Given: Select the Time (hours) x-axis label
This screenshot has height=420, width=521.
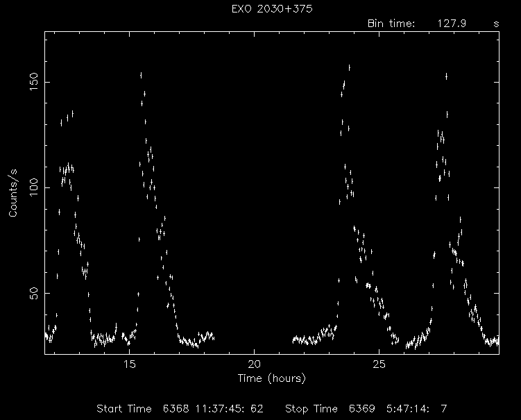Looking at the screenshot, I should [271, 378].
